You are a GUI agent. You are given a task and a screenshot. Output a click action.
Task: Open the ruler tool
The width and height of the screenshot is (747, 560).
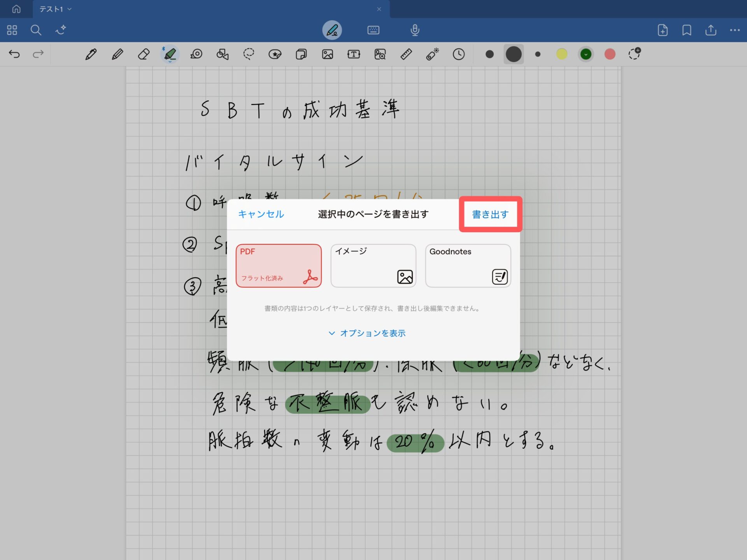coord(406,54)
